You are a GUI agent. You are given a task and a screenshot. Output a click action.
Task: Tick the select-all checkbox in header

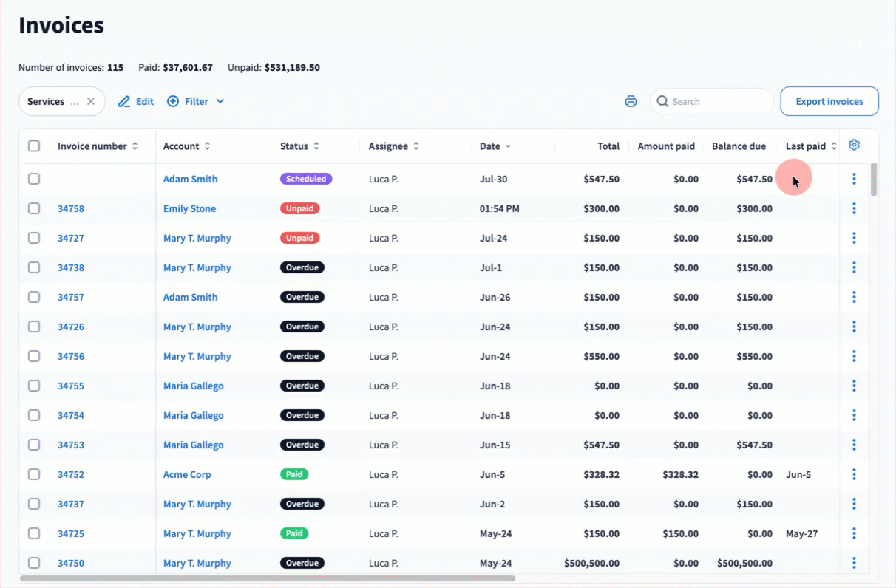point(34,146)
